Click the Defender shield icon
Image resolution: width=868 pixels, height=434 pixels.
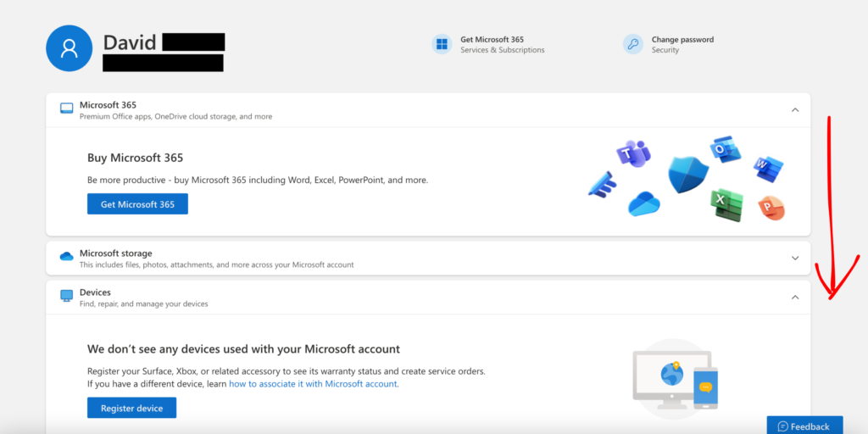[x=687, y=174]
